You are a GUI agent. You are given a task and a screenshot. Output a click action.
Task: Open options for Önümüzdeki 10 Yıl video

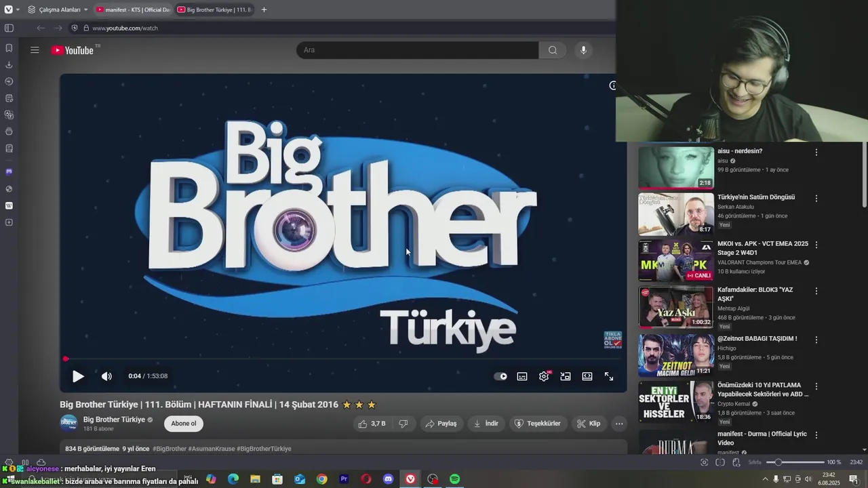[816, 386]
